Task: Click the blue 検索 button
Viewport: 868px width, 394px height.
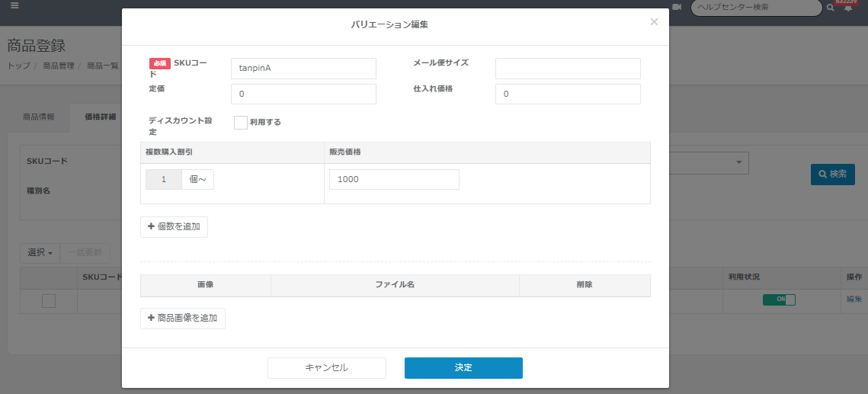Action: [832, 175]
